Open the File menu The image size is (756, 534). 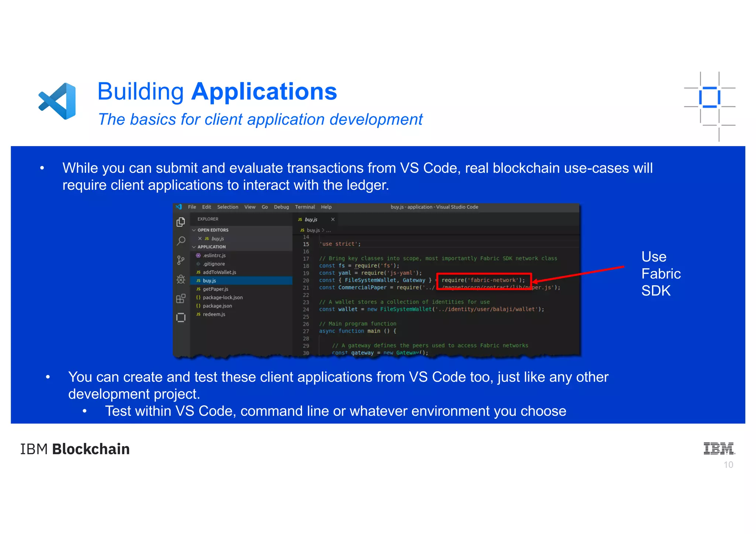(x=192, y=207)
